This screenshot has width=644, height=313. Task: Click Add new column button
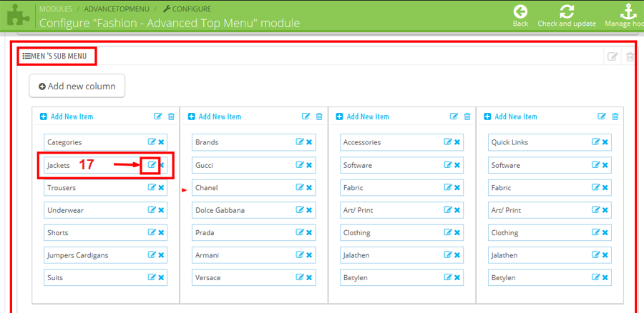77,86
